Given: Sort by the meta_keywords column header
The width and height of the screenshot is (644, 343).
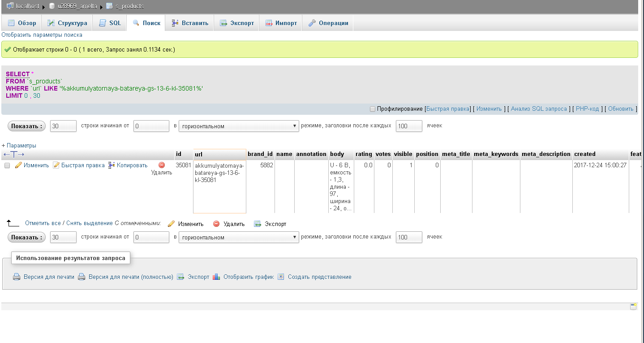Looking at the screenshot, I should click(x=496, y=154).
